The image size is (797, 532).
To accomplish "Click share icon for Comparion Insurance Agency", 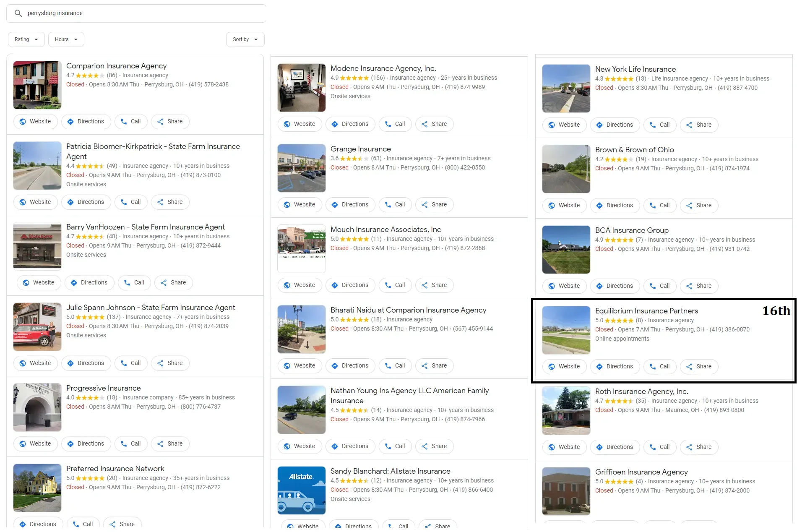I will tap(160, 122).
